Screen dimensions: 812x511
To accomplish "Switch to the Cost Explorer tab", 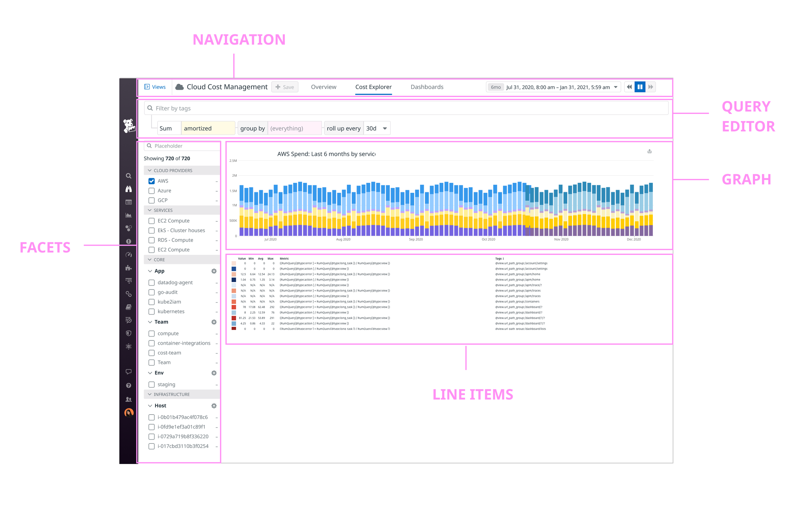I will click(373, 87).
